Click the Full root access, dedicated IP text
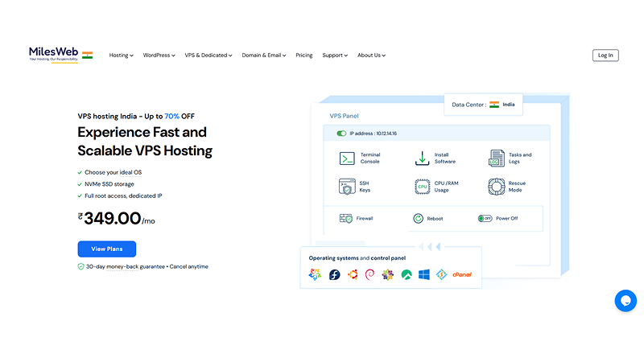The height and width of the screenshot is (358, 644). click(x=123, y=195)
